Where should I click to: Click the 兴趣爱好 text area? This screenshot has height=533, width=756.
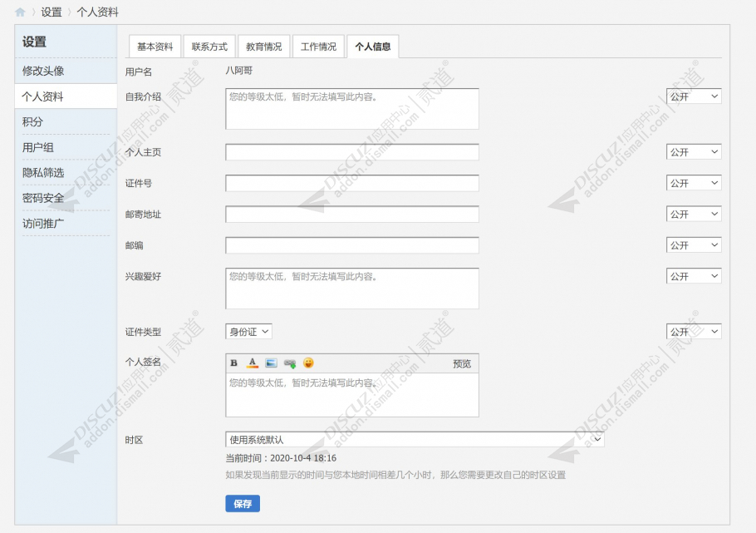(x=352, y=289)
